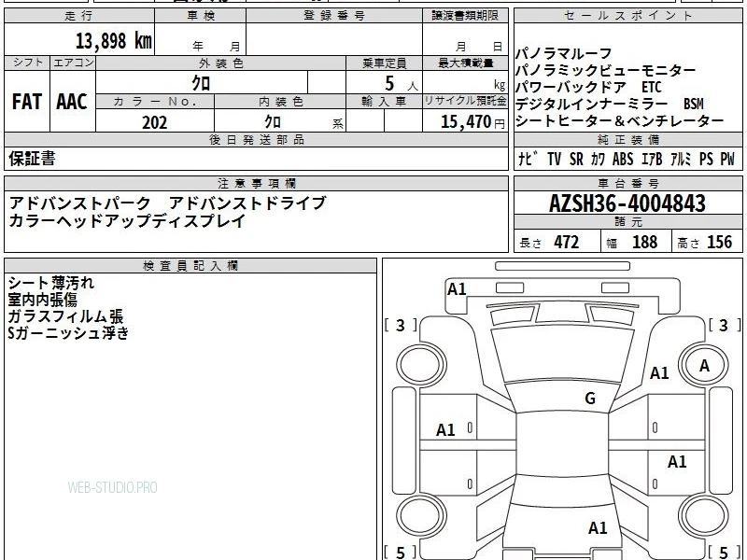Screen dimensions: 747x560
Task: Select the recycle deposit 15,470円
Action: coord(472,122)
